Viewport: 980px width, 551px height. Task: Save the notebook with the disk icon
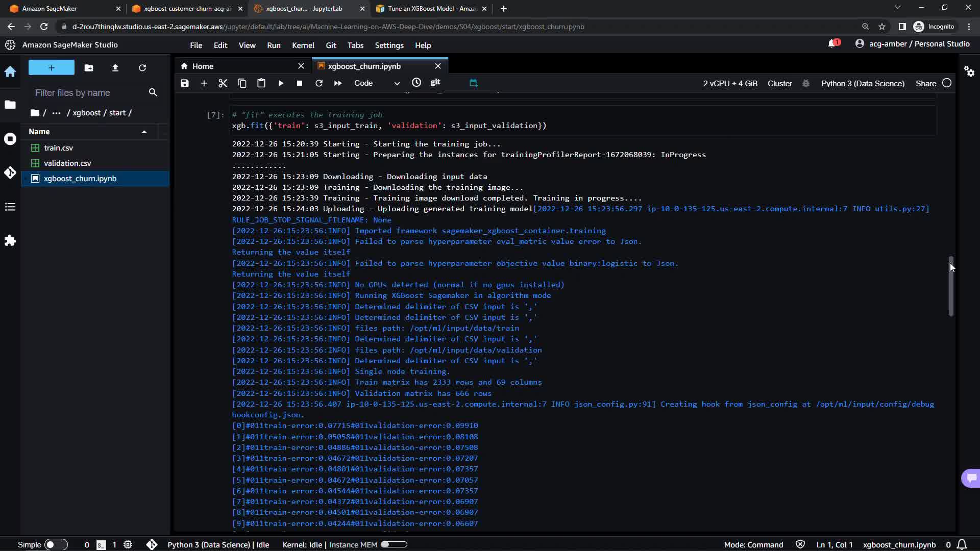coord(185,83)
